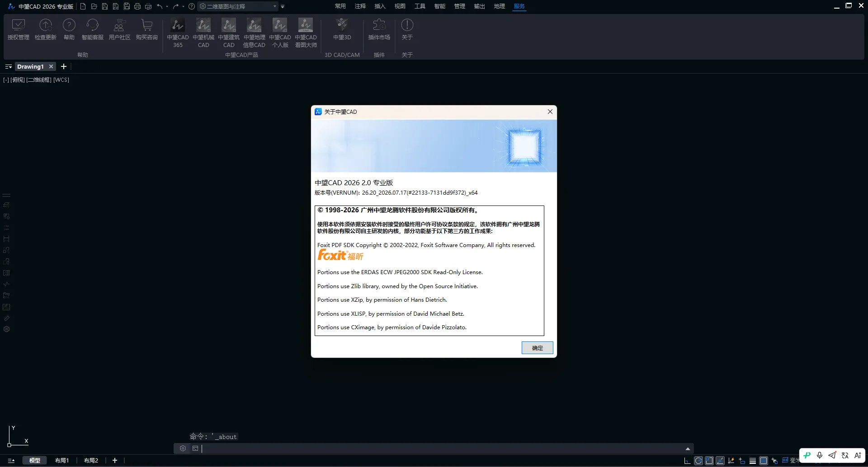Undo the last action
868x467 pixels.
click(x=160, y=6)
